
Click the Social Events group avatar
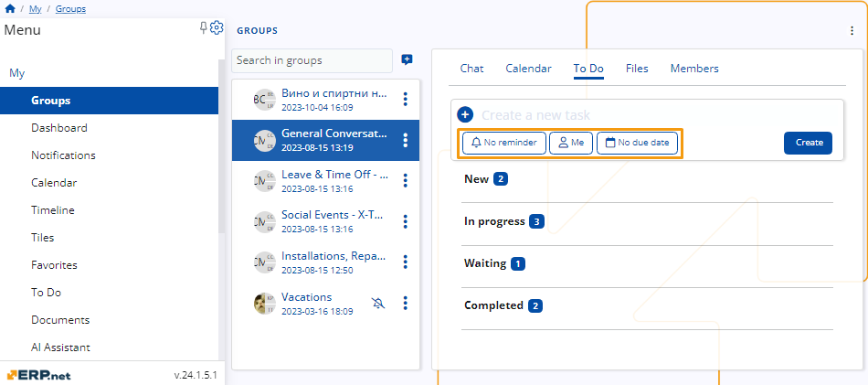265,221
